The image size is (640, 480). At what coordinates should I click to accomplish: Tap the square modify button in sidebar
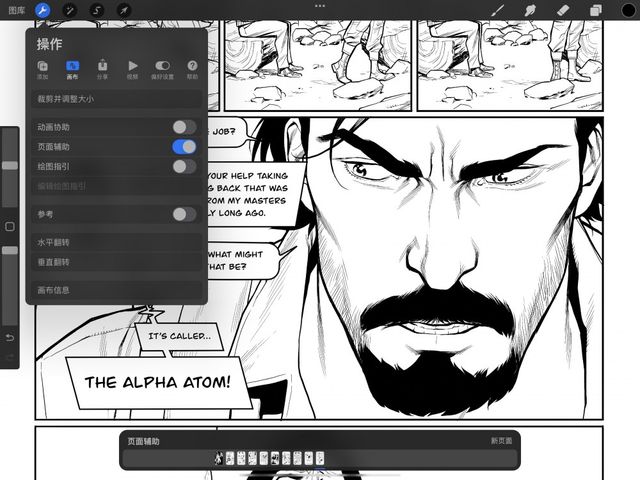click(10, 227)
